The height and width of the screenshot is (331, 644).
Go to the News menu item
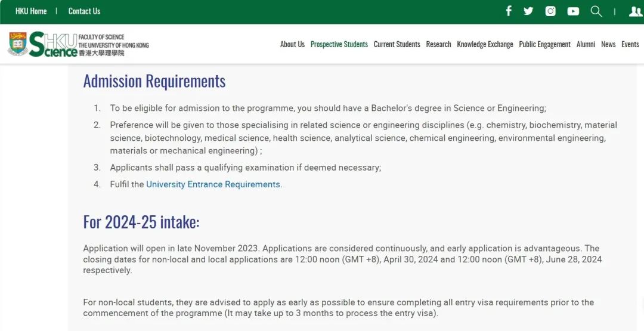coord(608,44)
